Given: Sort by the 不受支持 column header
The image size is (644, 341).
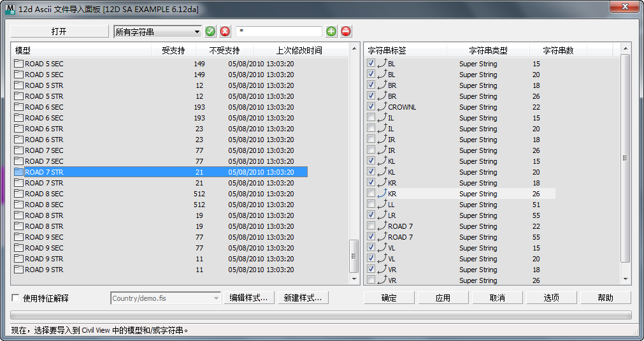Looking at the screenshot, I should 225,50.
